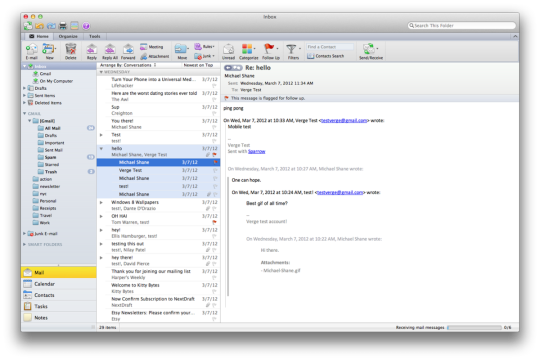
Task: Toggle flag on the selected Michael Shane message
Action: pos(215,162)
